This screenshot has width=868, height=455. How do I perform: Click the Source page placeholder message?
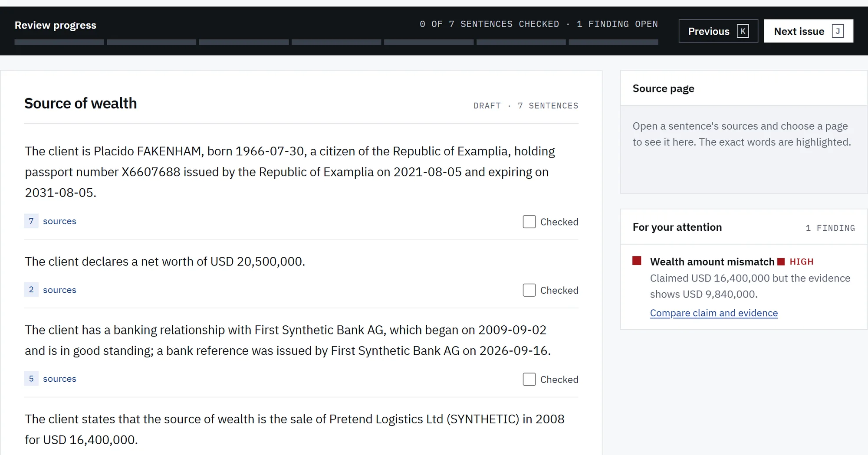[x=741, y=134]
